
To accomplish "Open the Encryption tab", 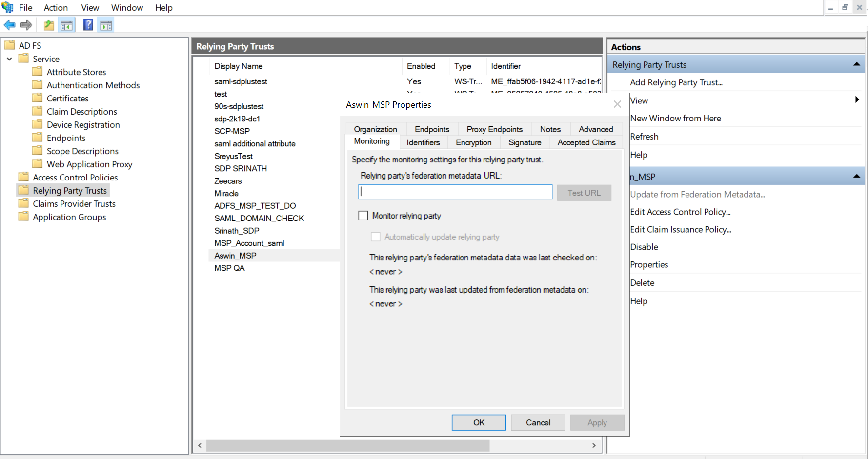I will 473,142.
